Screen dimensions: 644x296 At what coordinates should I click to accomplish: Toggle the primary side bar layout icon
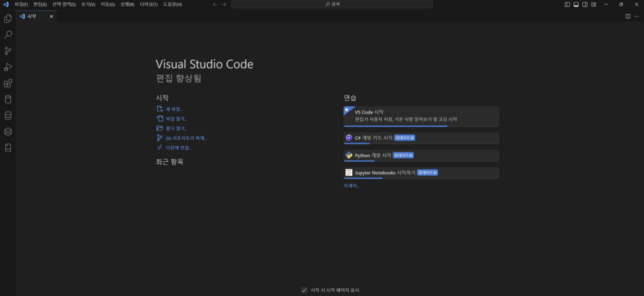click(567, 4)
